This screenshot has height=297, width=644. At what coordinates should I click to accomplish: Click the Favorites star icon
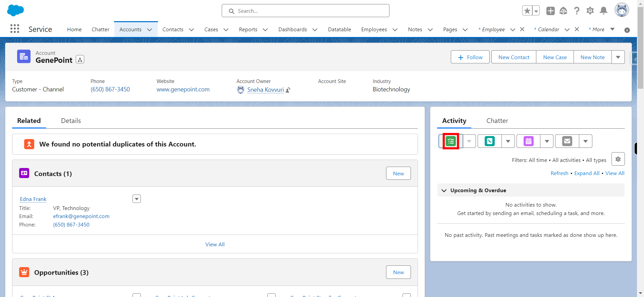click(x=527, y=11)
